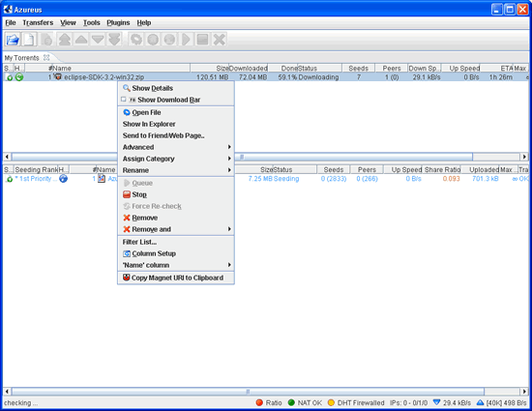Sort by the Downloaded column header
Image resolution: width=532 pixels, height=411 pixels.
248,68
